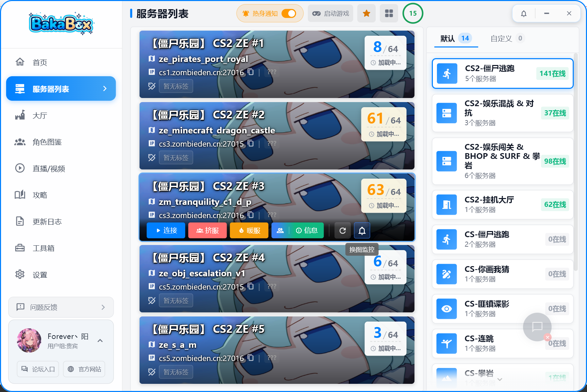
Task: Click the 换图监控 bell on ZE #3
Action: (x=362, y=230)
